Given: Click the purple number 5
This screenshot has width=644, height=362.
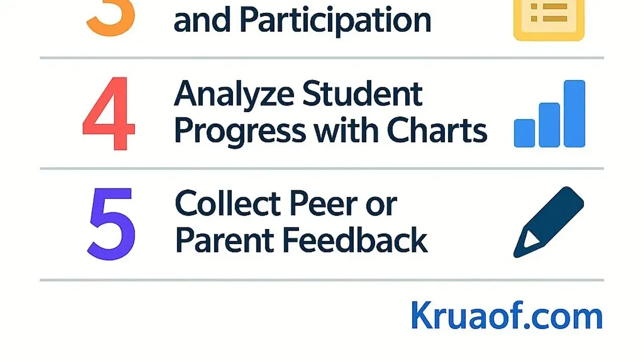Looking at the screenshot, I should [x=111, y=223].
